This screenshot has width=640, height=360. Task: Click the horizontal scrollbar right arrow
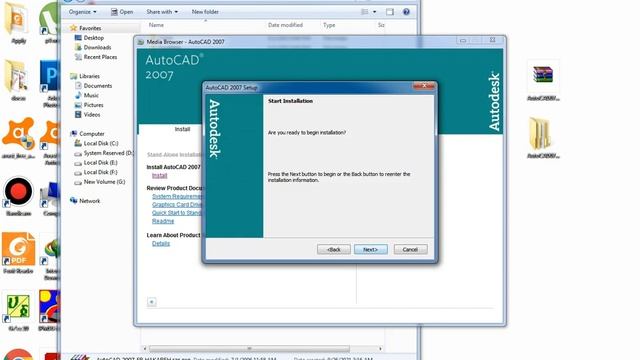(x=380, y=349)
